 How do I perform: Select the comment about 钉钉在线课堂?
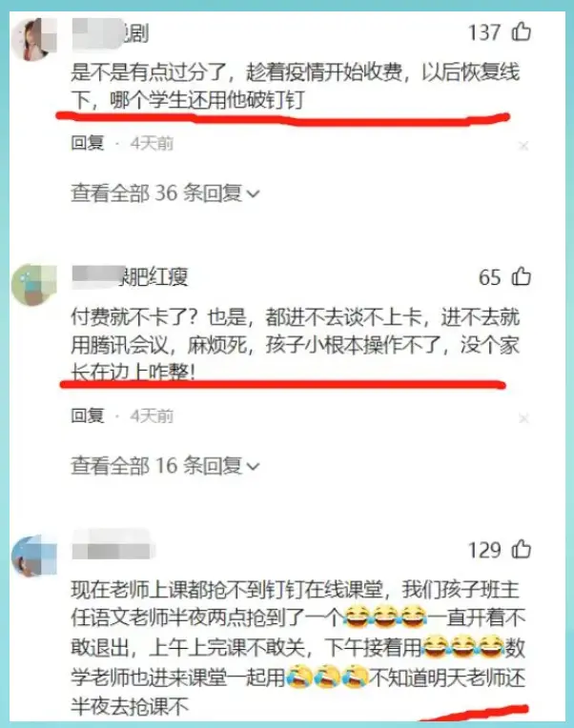pos(298,648)
